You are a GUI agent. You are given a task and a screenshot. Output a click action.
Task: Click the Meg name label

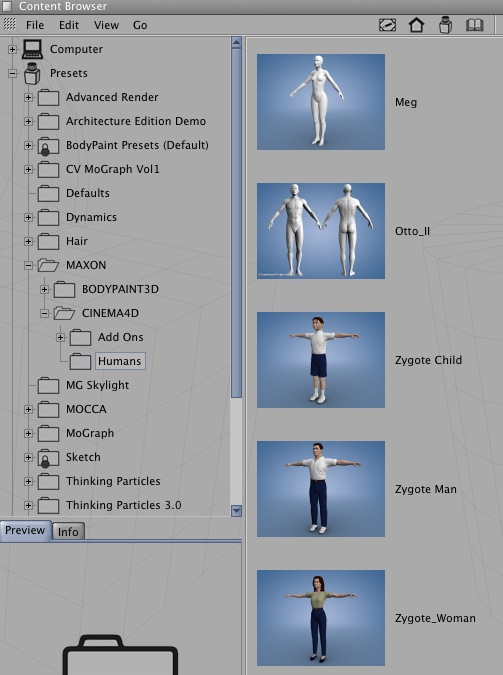(406, 102)
